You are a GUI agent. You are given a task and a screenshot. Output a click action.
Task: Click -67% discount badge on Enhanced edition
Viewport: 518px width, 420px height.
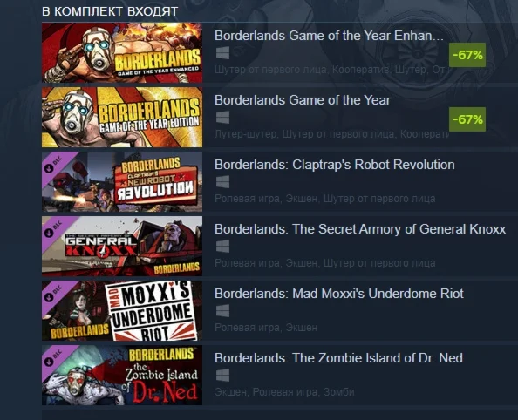coord(467,55)
